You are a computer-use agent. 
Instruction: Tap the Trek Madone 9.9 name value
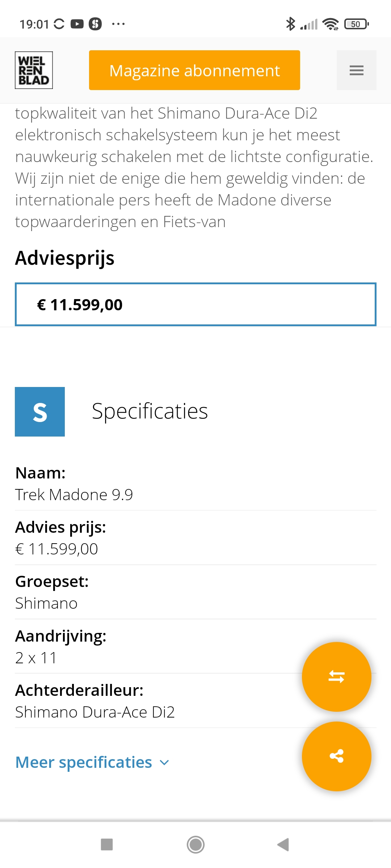[74, 495]
